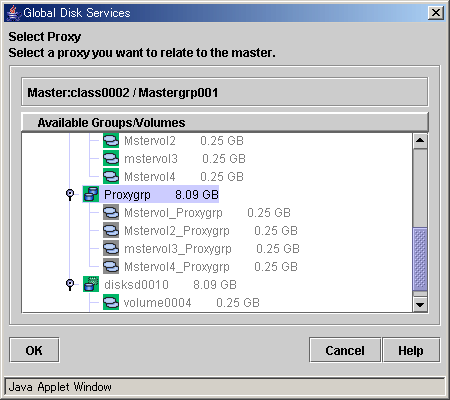Screen dimensions: 450x400
Task: Click the Mstervol_Proxygrp gray volume icon
Action: pyautogui.click(x=111, y=212)
